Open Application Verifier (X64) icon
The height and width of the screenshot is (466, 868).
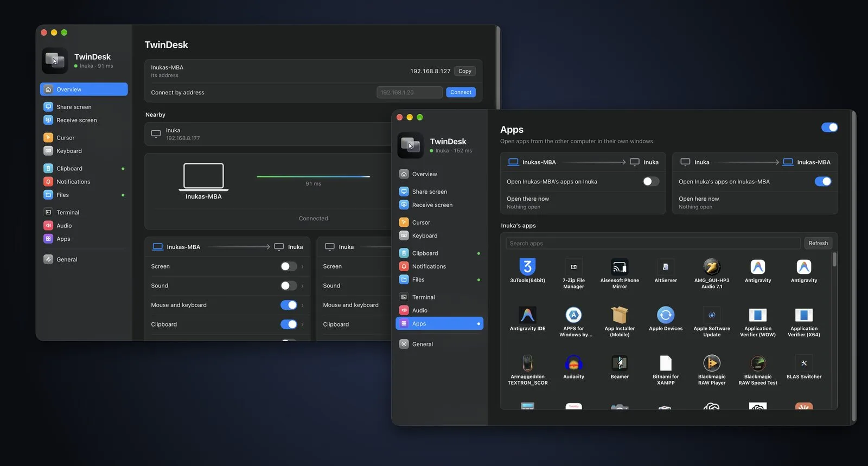pyautogui.click(x=804, y=315)
